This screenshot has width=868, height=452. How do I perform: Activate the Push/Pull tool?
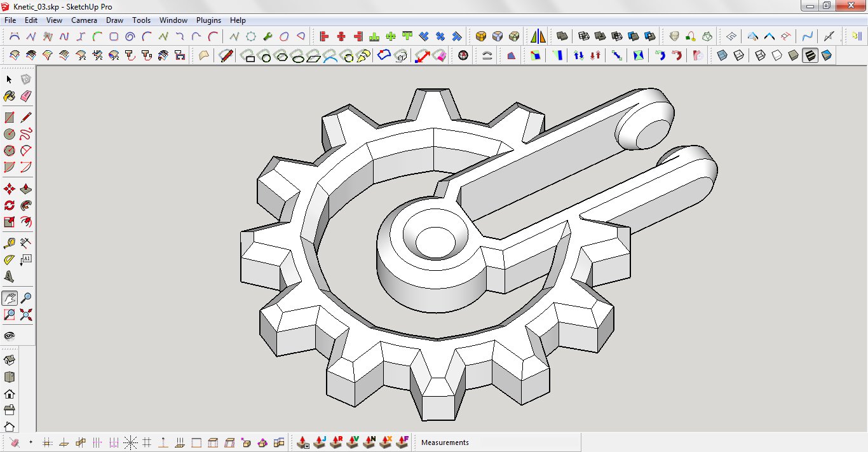[26, 189]
